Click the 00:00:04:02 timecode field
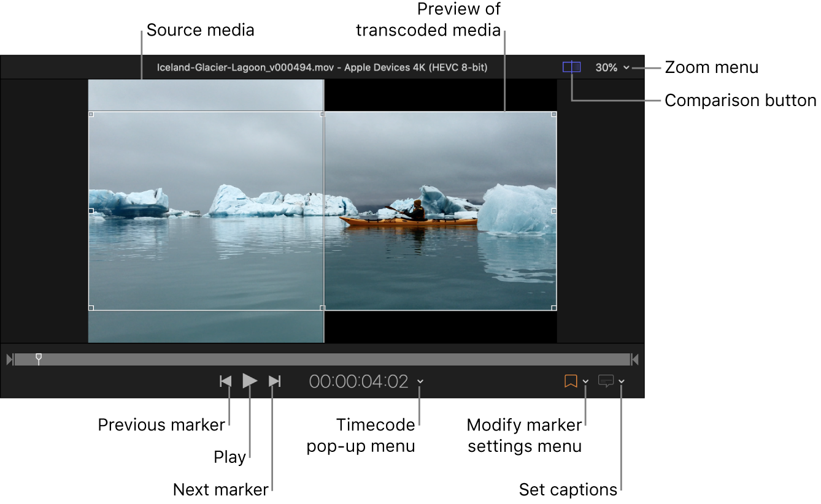The width and height of the screenshot is (821, 504). pyautogui.click(x=358, y=381)
